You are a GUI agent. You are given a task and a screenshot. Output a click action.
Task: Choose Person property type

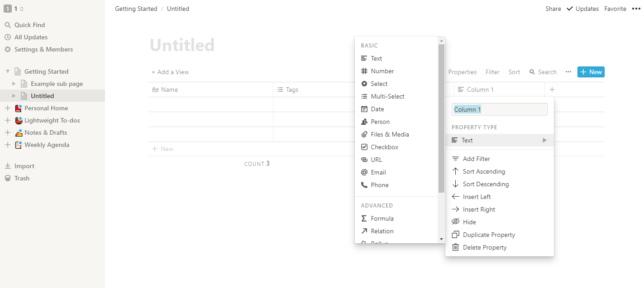click(x=396, y=122)
